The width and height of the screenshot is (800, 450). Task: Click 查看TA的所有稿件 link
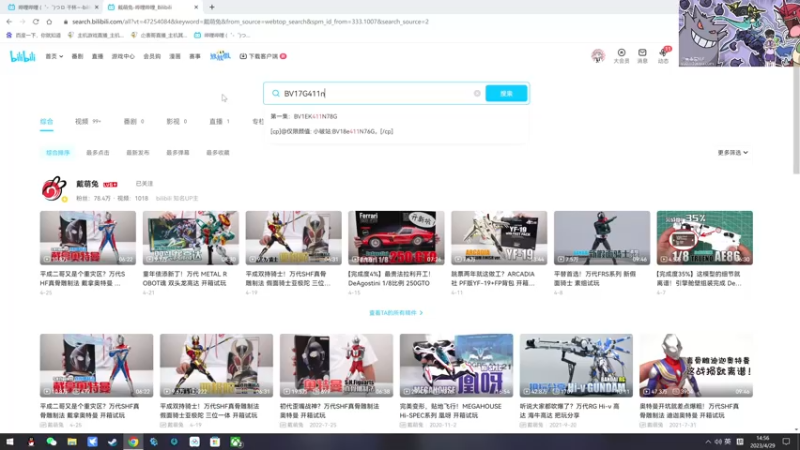point(396,313)
